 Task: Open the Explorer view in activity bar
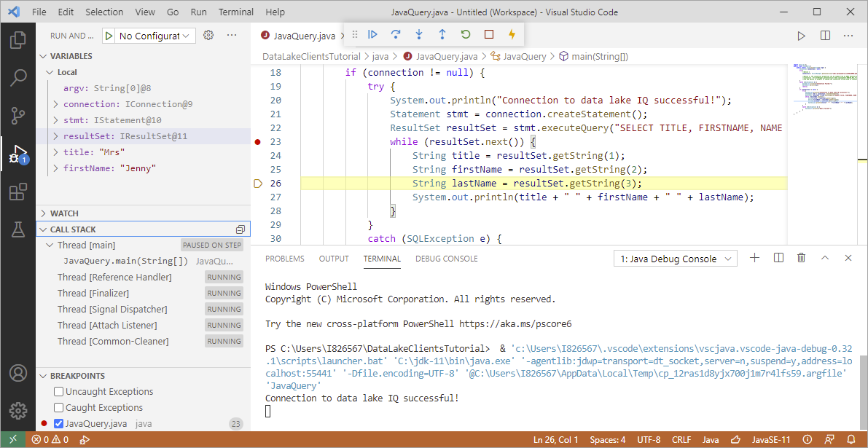(17, 40)
